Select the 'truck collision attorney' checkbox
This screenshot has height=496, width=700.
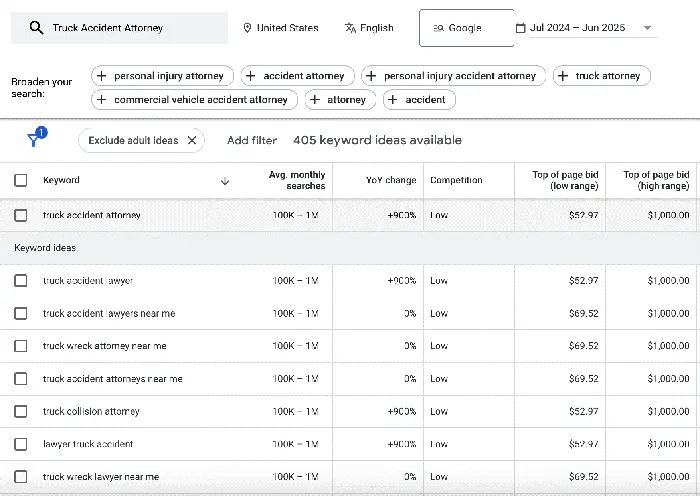21,411
